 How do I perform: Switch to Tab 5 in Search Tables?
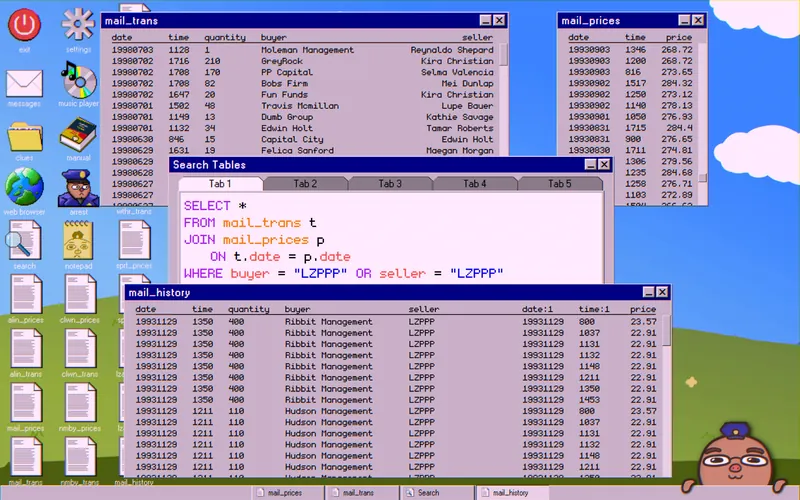[560, 184]
